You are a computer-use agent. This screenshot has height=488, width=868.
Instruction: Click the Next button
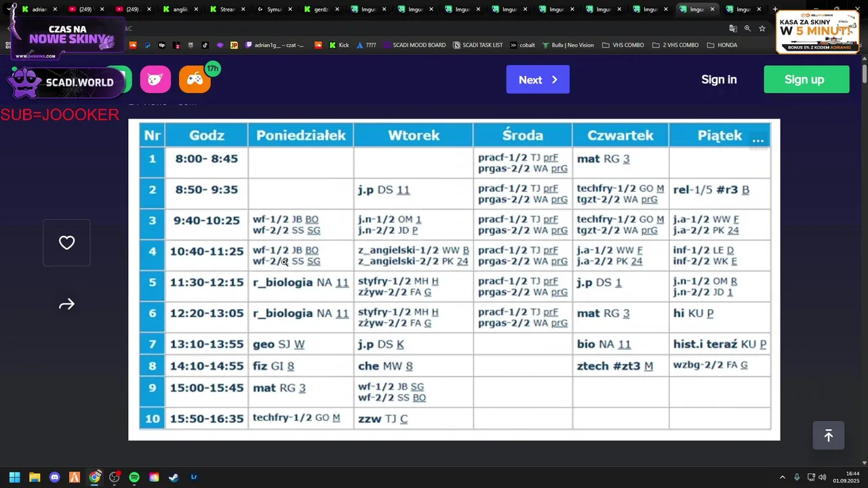[x=538, y=79]
